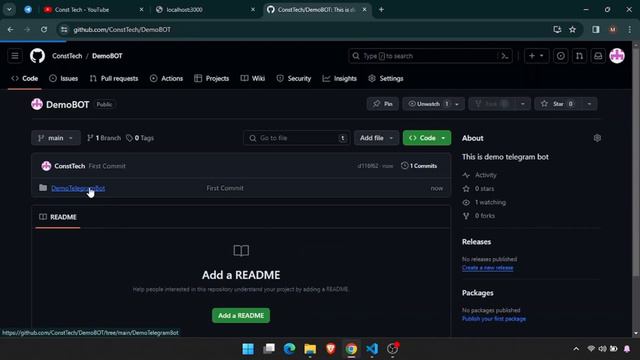
Task: Expand the Fork options dropdown arrow
Action: tap(523, 104)
